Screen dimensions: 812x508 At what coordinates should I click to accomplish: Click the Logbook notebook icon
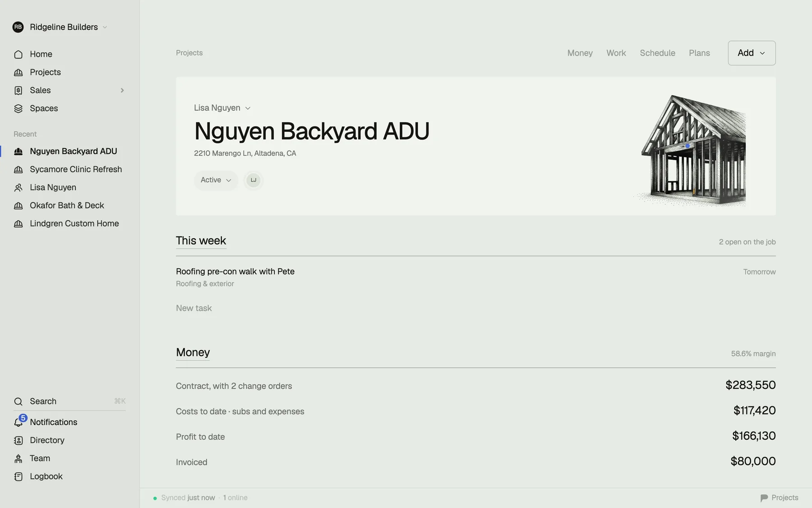click(x=18, y=476)
